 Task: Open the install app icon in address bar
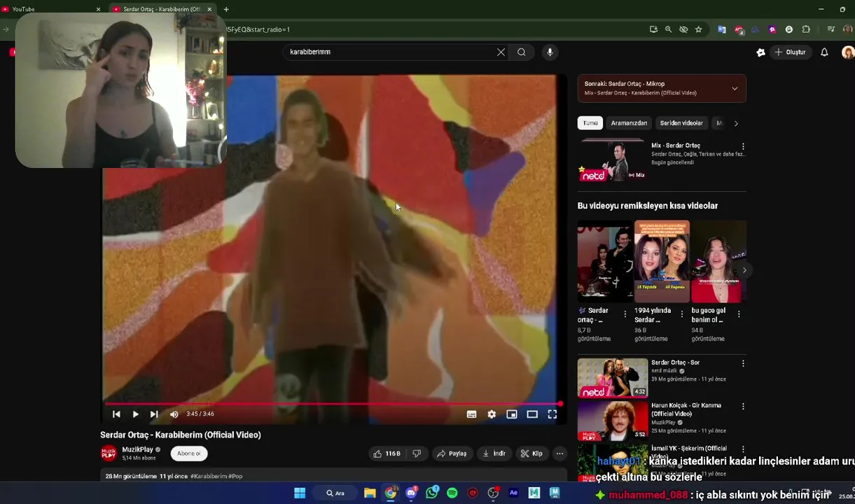653,29
